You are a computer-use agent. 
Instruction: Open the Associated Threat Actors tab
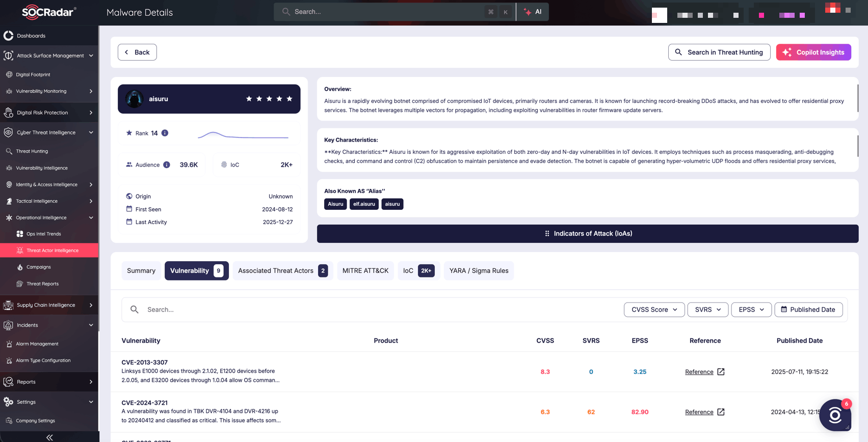(x=283, y=270)
